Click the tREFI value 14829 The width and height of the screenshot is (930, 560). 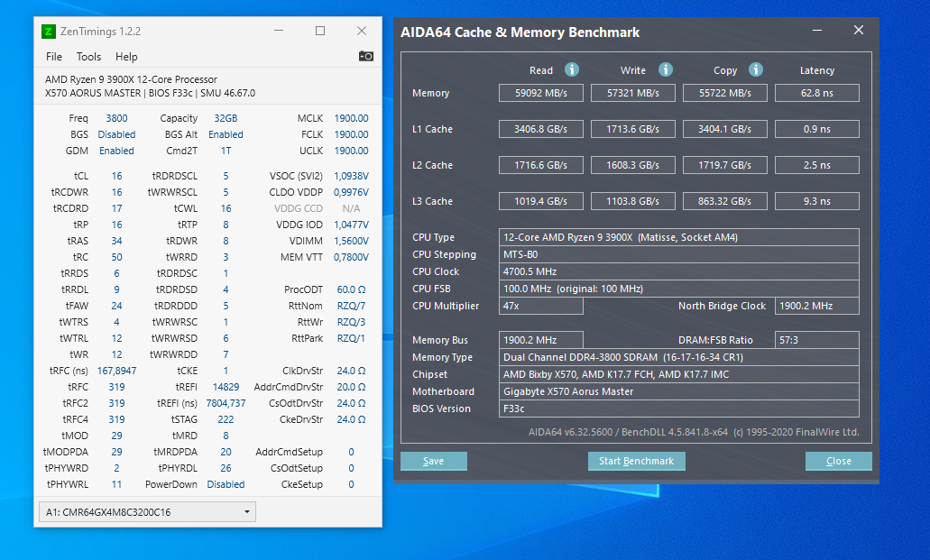(x=226, y=387)
